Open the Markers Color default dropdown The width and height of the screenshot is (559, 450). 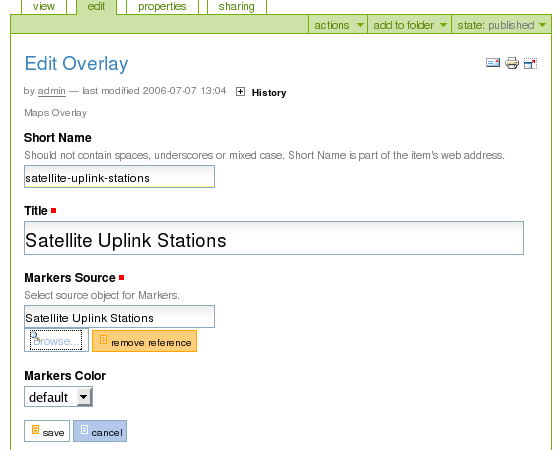(x=58, y=397)
